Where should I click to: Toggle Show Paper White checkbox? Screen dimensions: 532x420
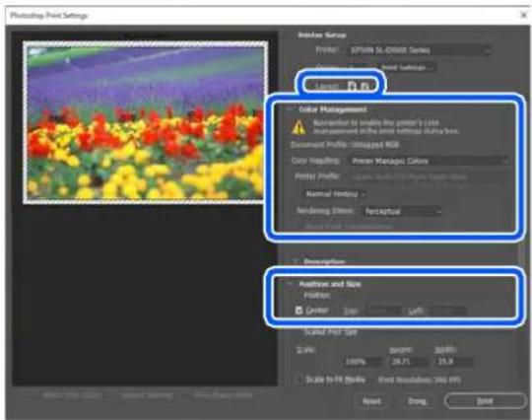[x=189, y=395]
